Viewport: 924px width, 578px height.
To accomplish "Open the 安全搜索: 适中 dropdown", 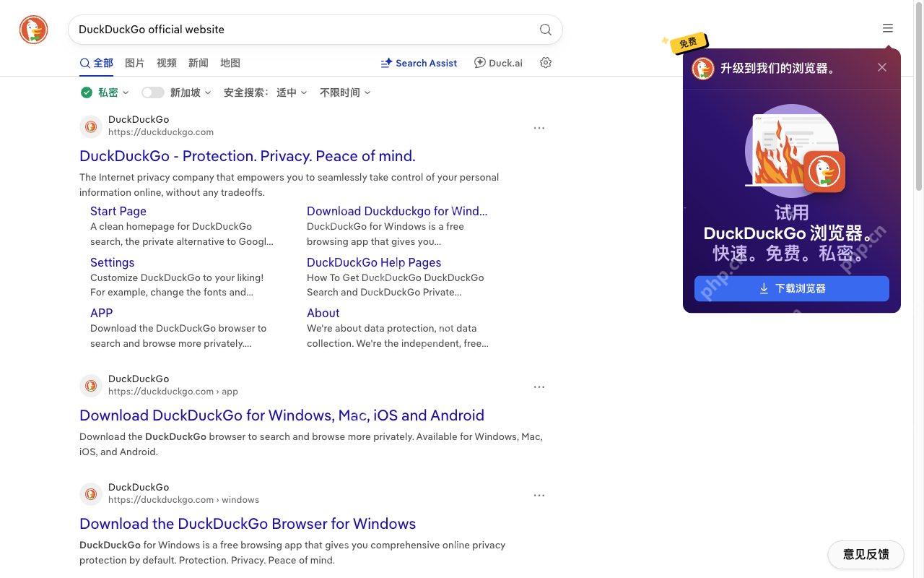I will pos(266,92).
